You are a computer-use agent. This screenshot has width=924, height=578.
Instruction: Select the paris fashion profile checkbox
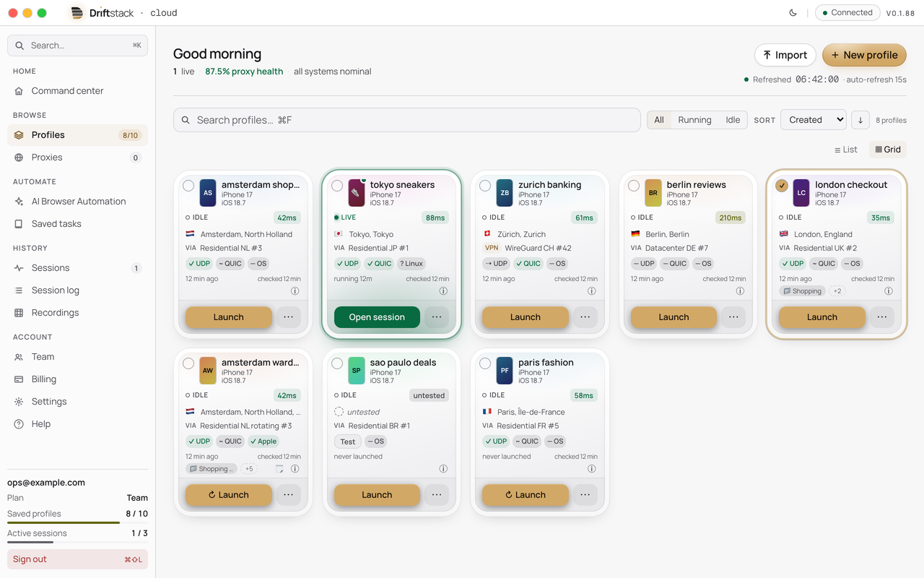coord(485,363)
